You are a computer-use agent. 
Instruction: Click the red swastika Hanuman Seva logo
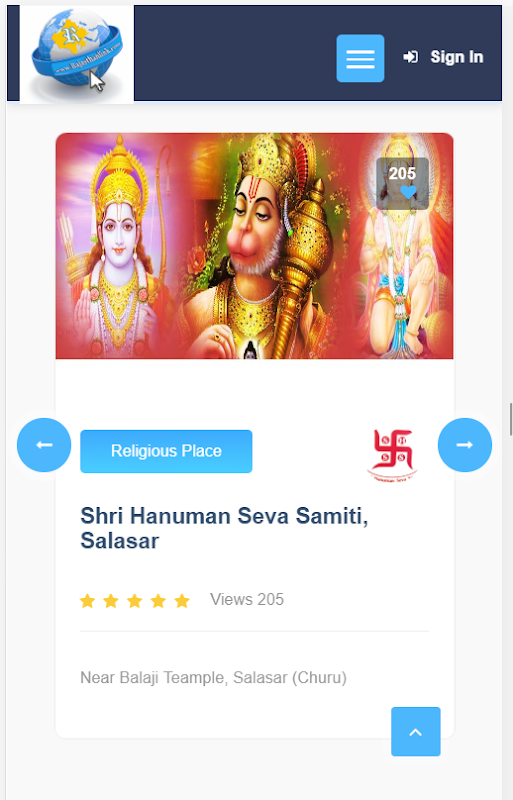click(x=393, y=455)
